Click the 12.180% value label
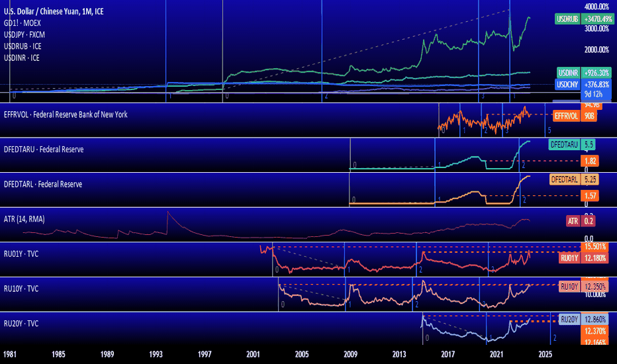 tap(594, 258)
